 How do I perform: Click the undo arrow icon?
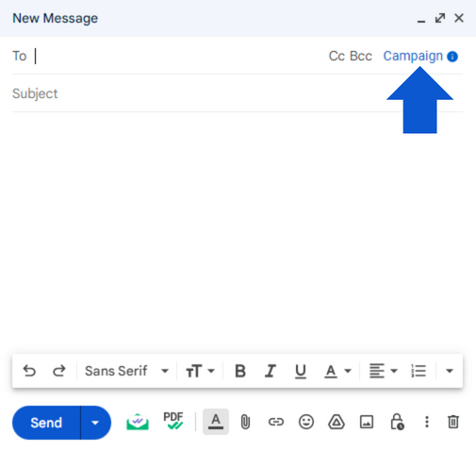(29, 371)
